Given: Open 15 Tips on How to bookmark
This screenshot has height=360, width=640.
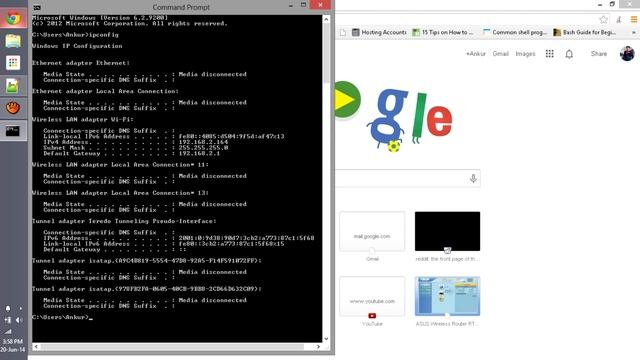Looking at the screenshot, I should [443, 32].
